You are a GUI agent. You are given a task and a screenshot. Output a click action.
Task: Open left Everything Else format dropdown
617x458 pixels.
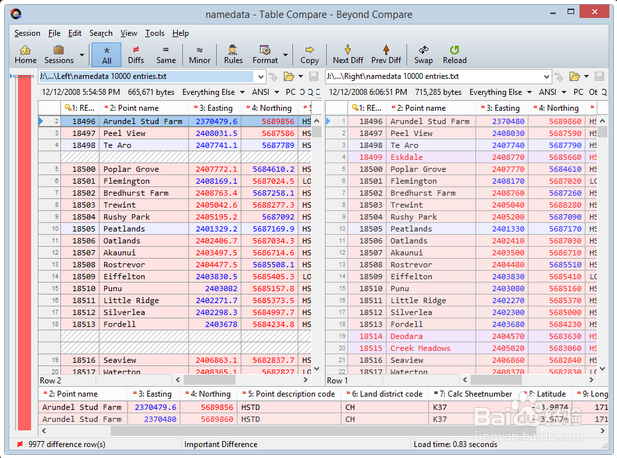tap(213, 92)
